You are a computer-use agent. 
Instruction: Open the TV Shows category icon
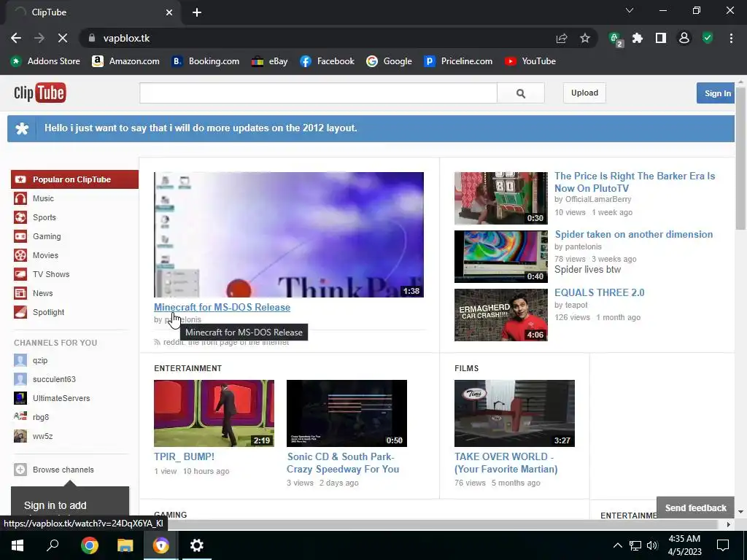[20, 274]
